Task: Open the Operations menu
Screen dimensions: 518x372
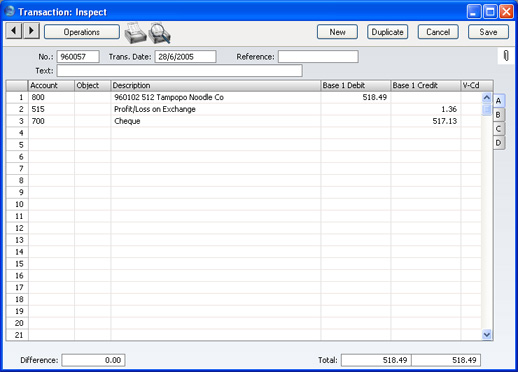Action: point(82,32)
